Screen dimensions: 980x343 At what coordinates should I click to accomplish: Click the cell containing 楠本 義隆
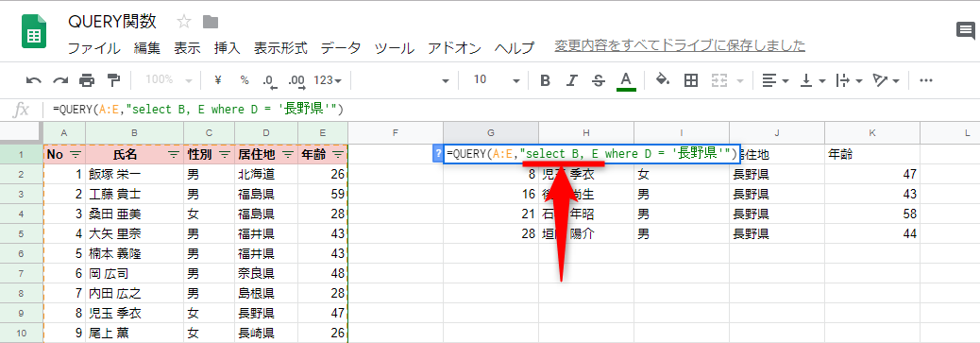(x=134, y=254)
